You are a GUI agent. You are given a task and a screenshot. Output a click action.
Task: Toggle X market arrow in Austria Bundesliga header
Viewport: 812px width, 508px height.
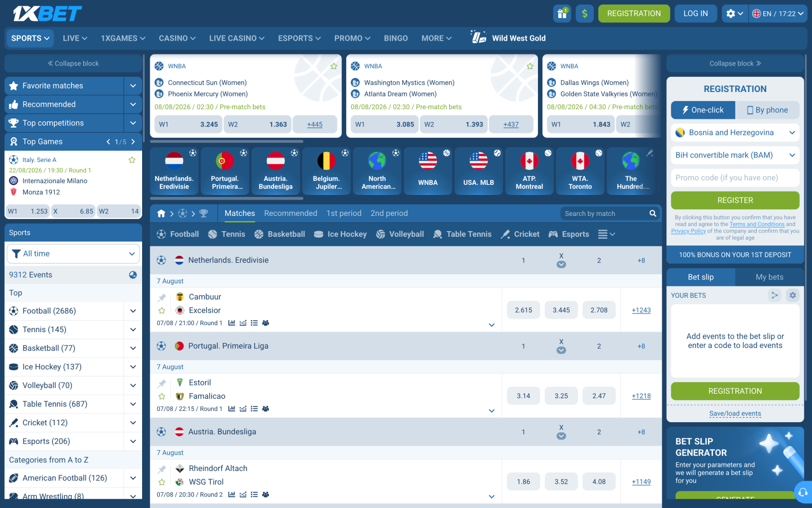click(x=561, y=436)
